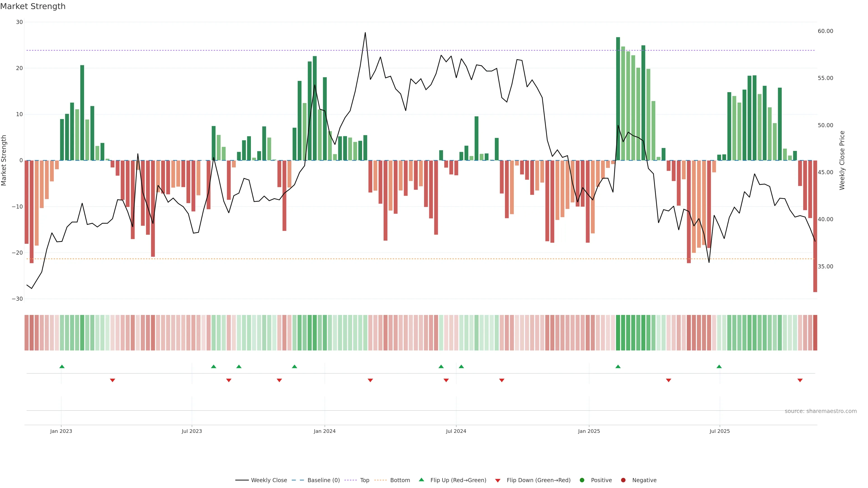Click the rightmost dark red heatmap cell
The image size is (868, 488).
(x=815, y=332)
